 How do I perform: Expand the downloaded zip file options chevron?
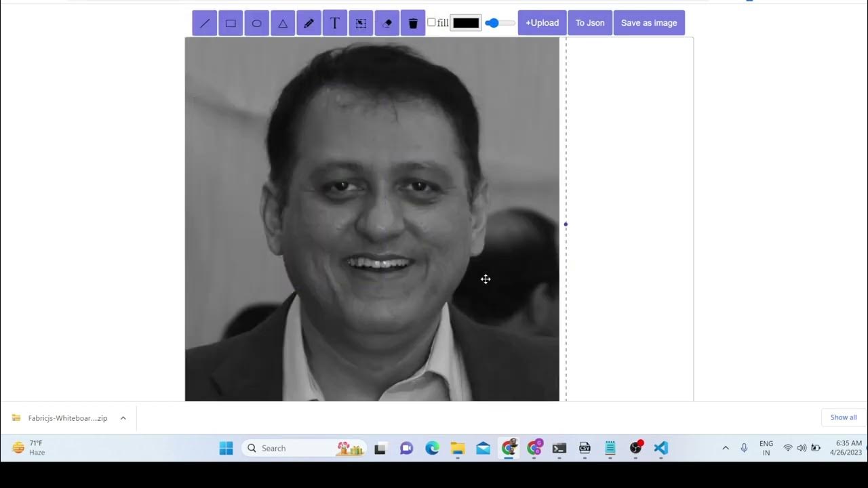click(123, 418)
